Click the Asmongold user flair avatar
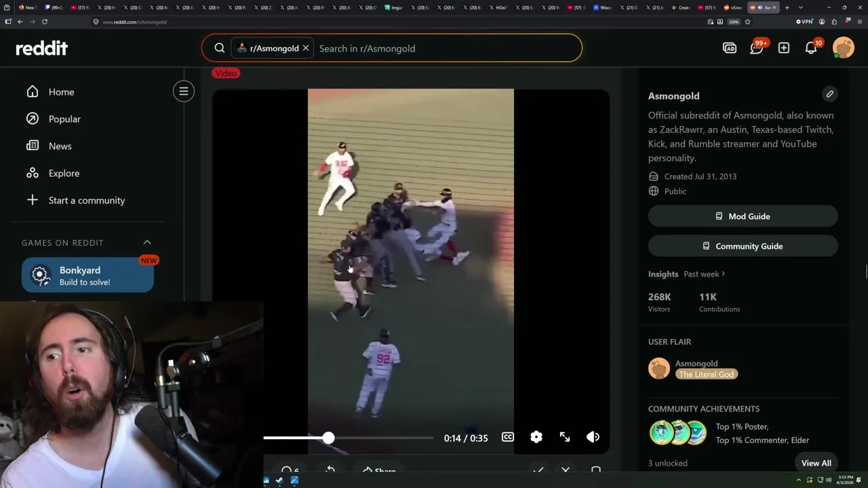This screenshot has width=868, height=488. (659, 368)
